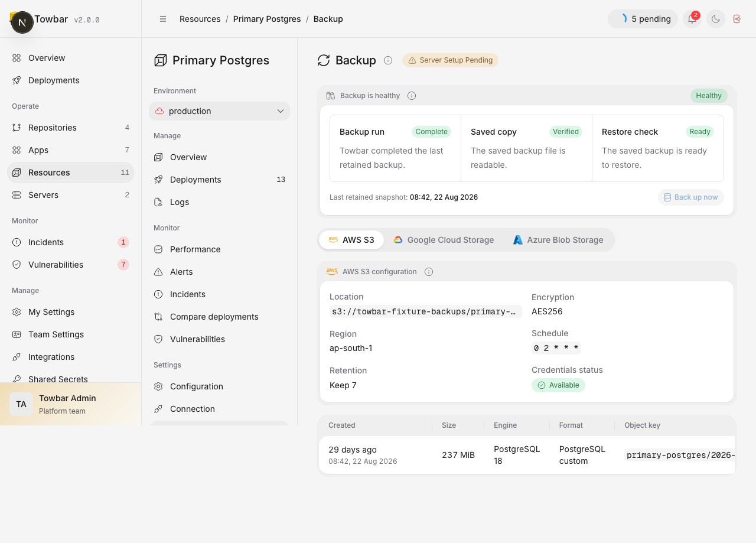Click the Towbar Admin profile card
756x543 pixels.
pyautogui.click(x=71, y=404)
